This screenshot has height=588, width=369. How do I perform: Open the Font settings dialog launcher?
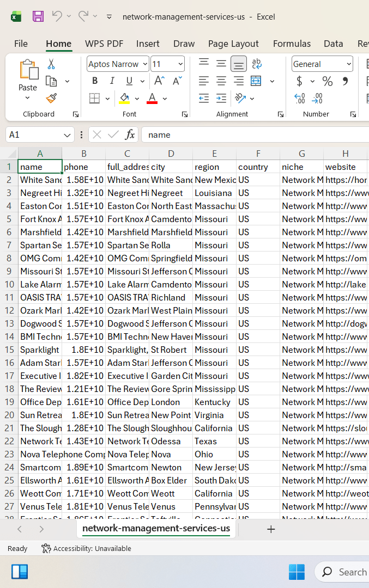(185, 114)
